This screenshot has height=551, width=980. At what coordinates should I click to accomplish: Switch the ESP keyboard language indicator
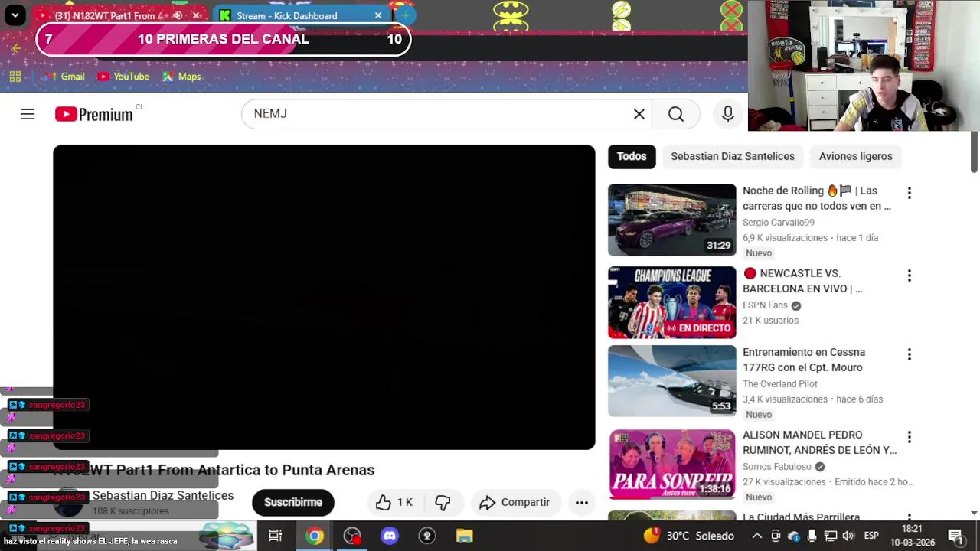[871, 536]
